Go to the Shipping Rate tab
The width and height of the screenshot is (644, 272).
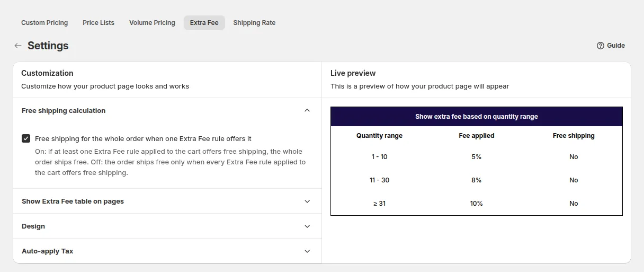[x=254, y=23]
